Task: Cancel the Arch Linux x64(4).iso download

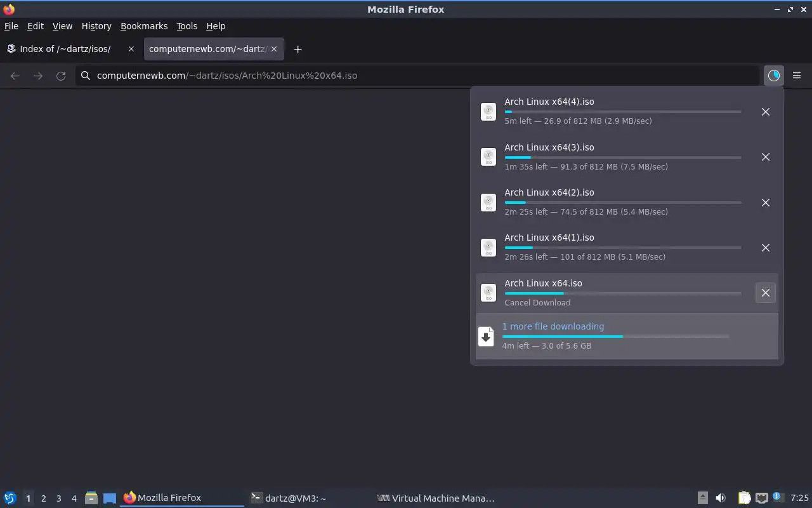Action: (765, 112)
